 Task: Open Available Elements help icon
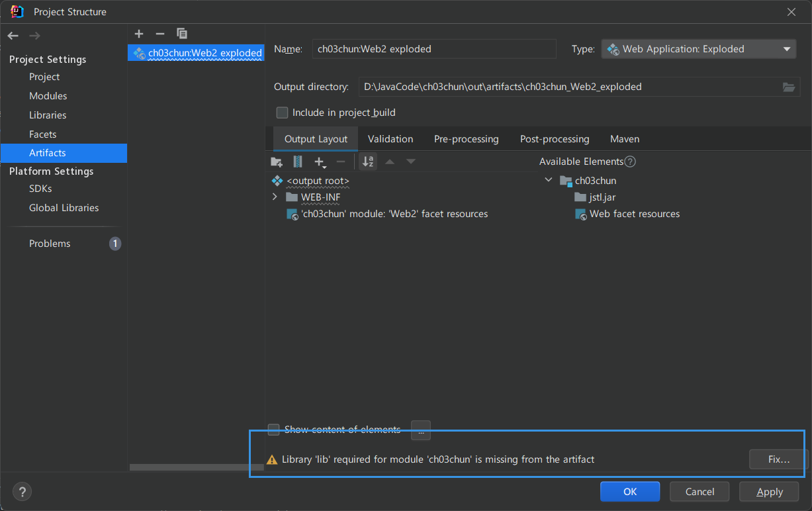630,162
